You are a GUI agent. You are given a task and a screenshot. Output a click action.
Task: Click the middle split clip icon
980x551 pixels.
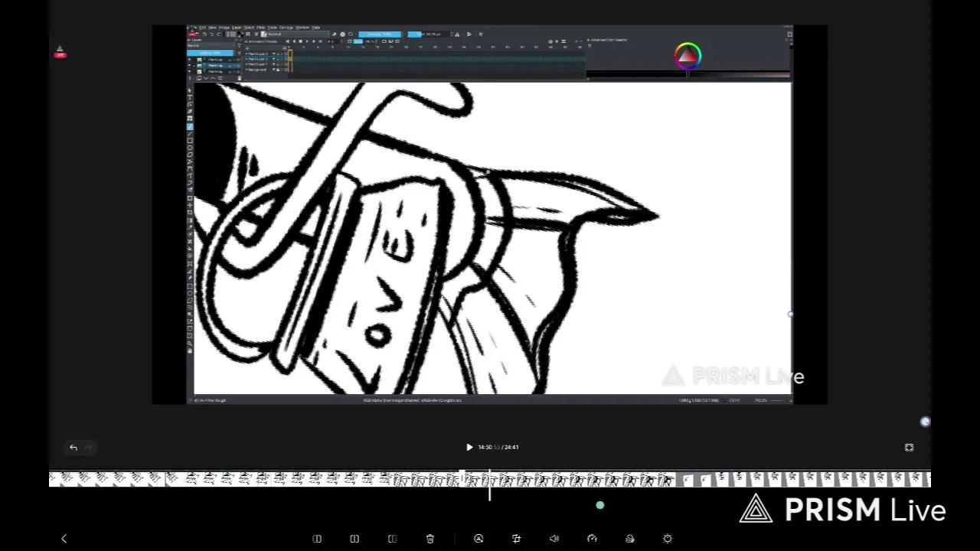tap(354, 539)
